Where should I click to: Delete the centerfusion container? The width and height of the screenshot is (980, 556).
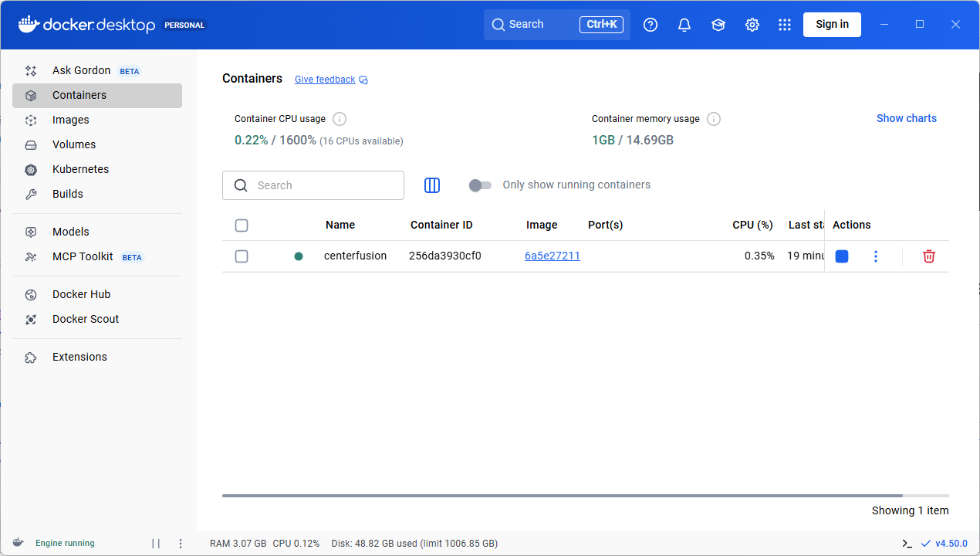[x=929, y=256]
